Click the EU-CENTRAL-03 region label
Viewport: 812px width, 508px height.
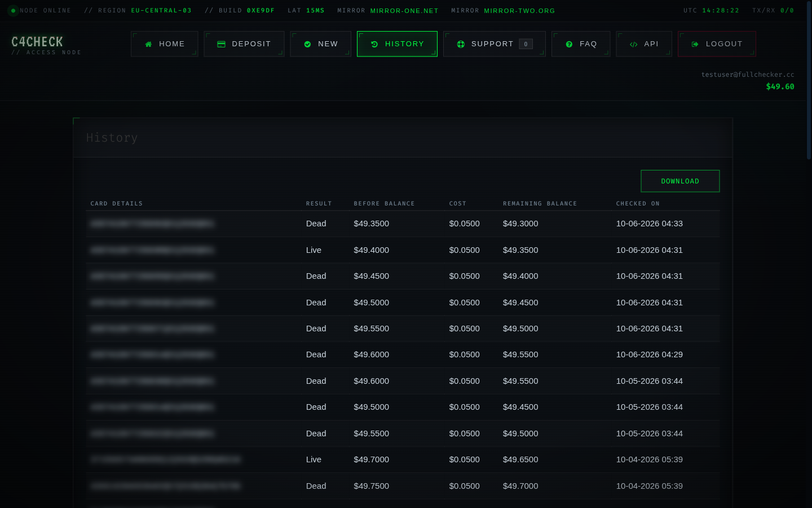(x=161, y=11)
